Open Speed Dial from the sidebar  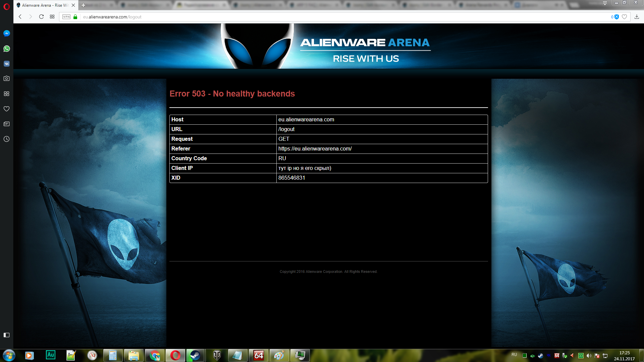pos(6,94)
